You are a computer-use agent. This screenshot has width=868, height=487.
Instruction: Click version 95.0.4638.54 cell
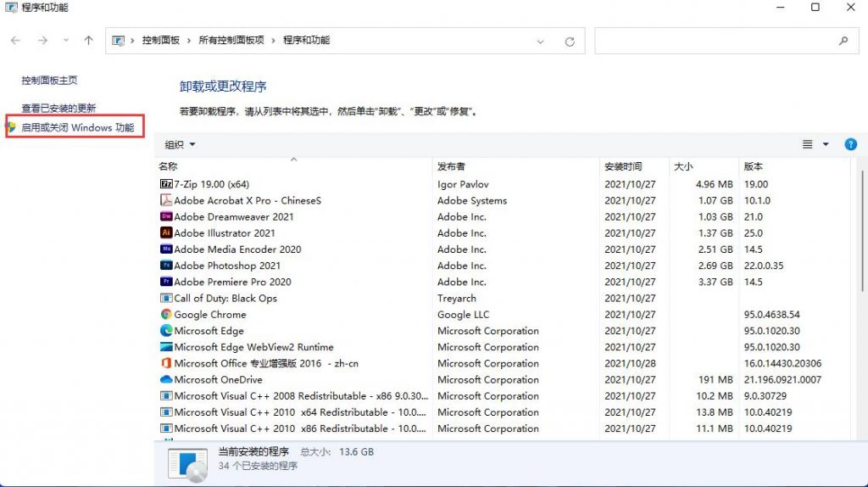click(x=771, y=314)
